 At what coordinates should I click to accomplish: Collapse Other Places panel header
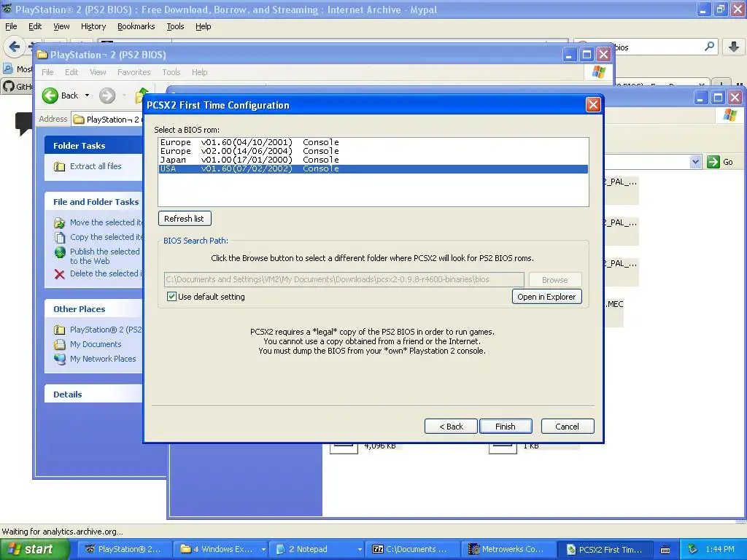[x=93, y=308]
